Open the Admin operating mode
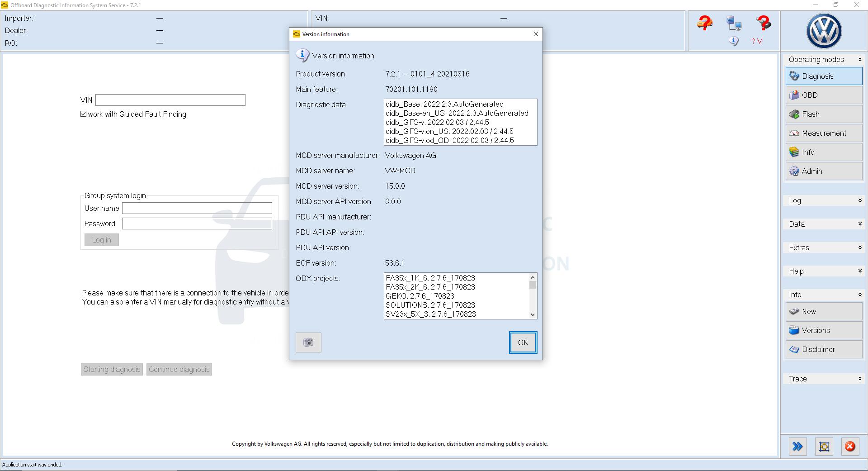Image resolution: width=868 pixels, height=471 pixels. pyautogui.click(x=824, y=171)
